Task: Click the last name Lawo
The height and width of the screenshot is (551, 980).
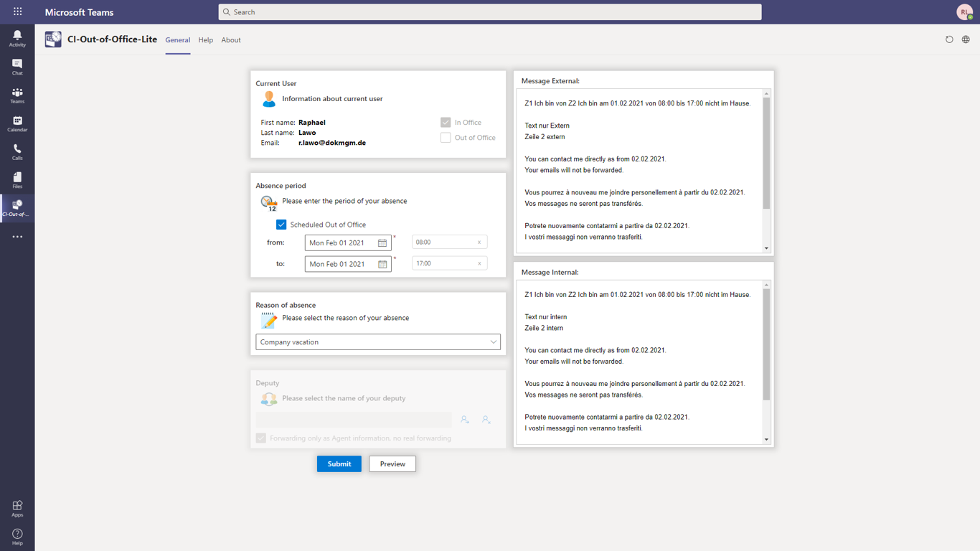Action: click(x=307, y=133)
